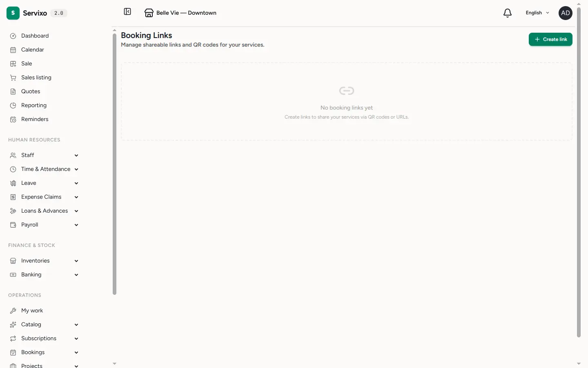Open the English language dropdown
The image size is (588, 368).
click(537, 13)
